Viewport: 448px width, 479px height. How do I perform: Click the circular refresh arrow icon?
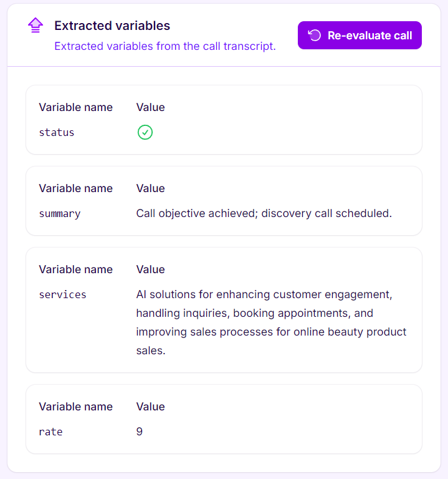(x=315, y=35)
